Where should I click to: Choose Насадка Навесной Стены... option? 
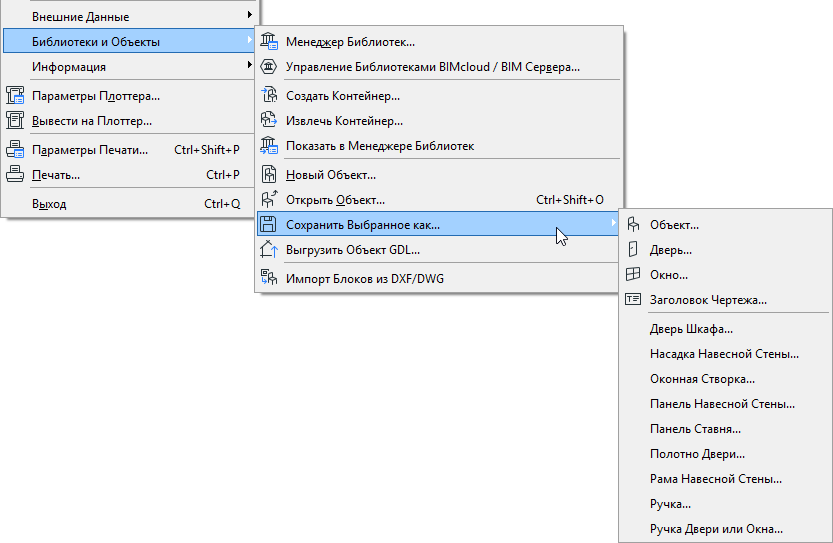click(x=725, y=354)
